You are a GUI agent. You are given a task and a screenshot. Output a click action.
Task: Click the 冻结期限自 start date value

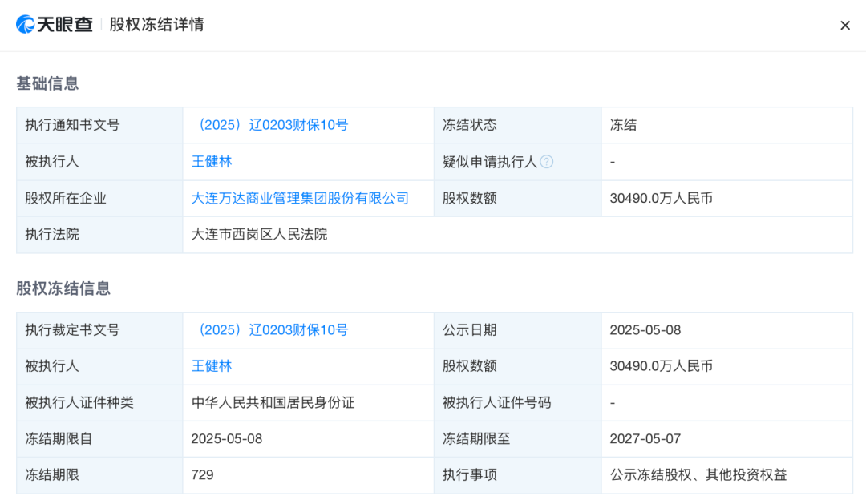coord(226,439)
